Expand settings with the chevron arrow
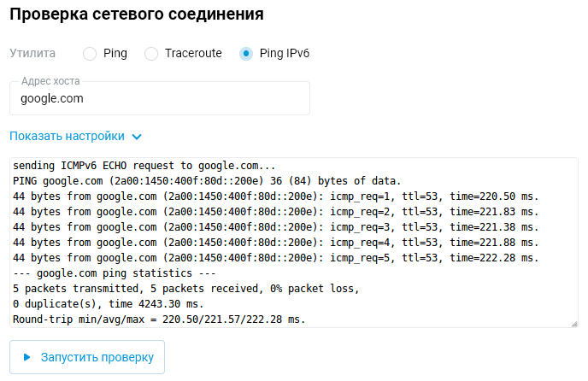The image size is (588, 381). coord(137,137)
